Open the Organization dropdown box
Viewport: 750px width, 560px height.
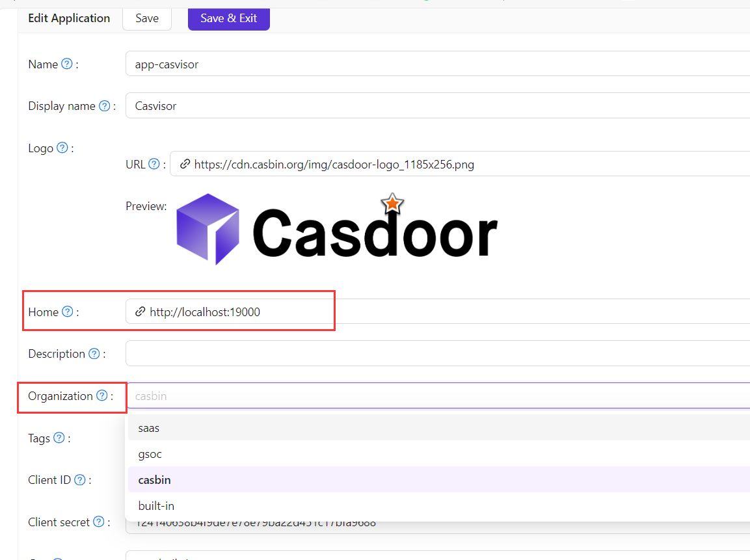436,395
